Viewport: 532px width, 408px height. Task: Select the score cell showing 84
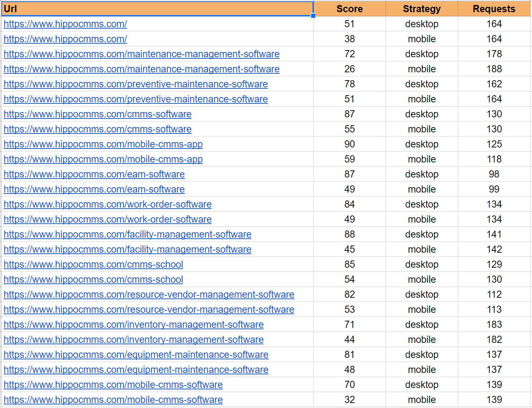[x=350, y=204]
